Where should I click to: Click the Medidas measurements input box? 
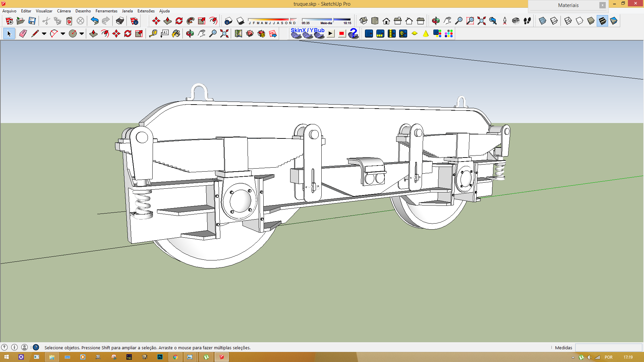(x=608, y=348)
